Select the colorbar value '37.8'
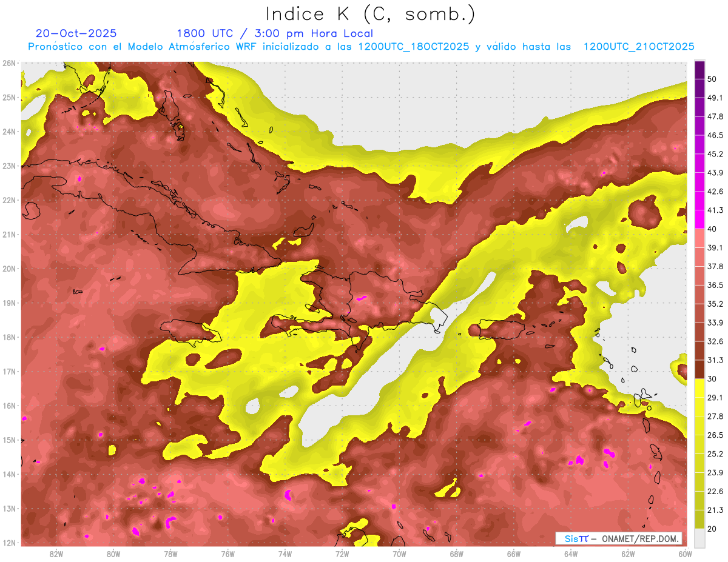The height and width of the screenshot is (562, 728). [715, 266]
